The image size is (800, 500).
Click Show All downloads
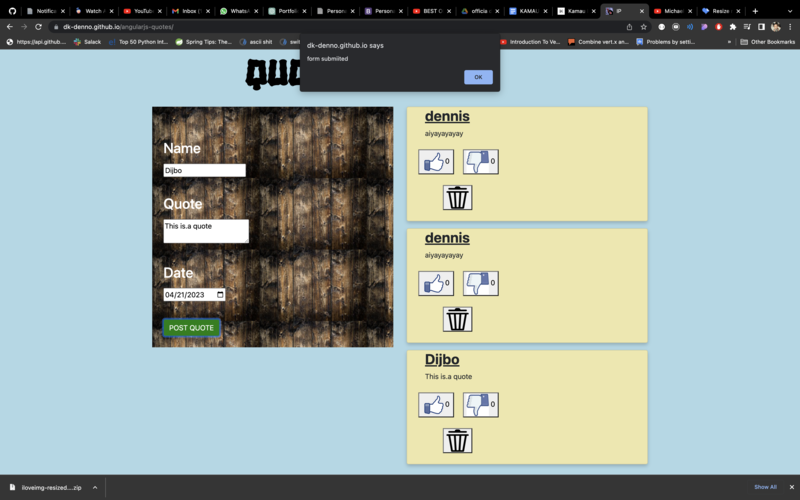click(x=765, y=487)
